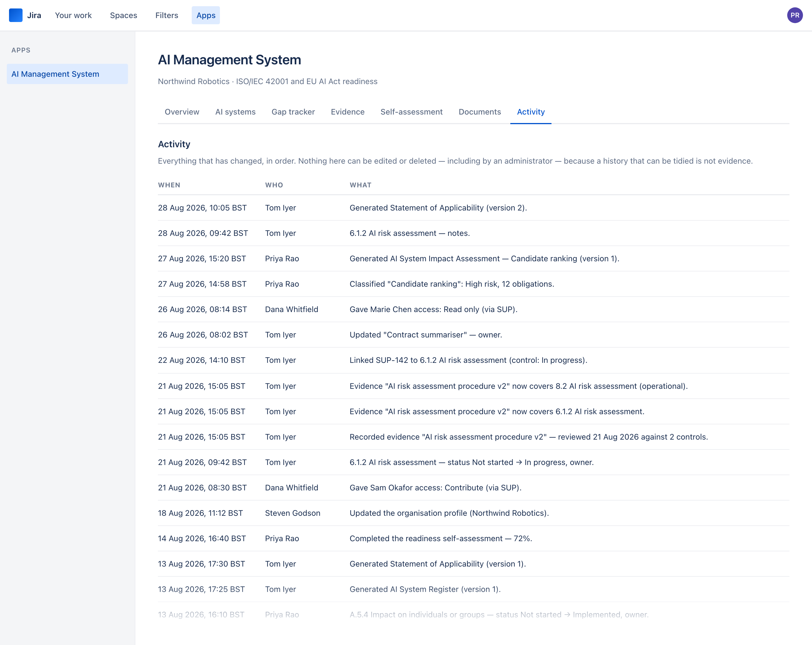This screenshot has height=645, width=812.
Task: Click the Jira logo icon
Action: [16, 16]
